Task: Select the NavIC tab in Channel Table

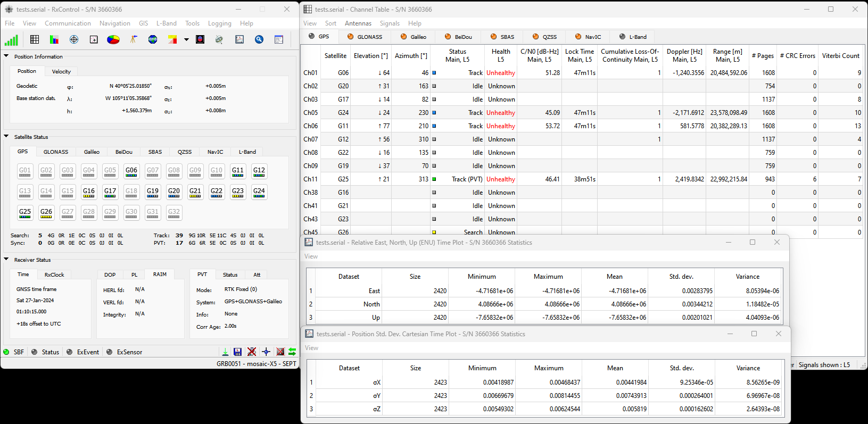Action: click(x=588, y=37)
